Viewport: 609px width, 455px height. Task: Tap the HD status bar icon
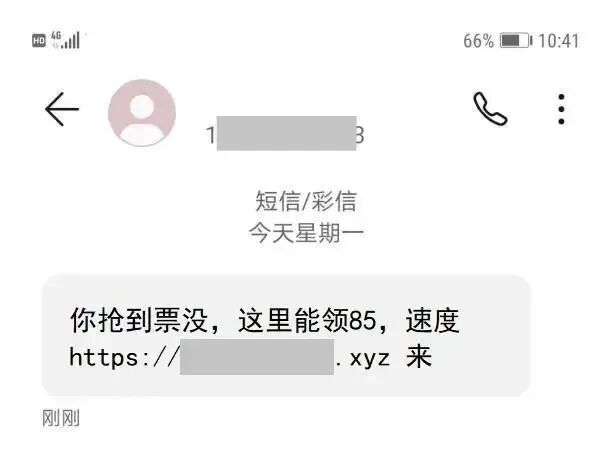39,40
